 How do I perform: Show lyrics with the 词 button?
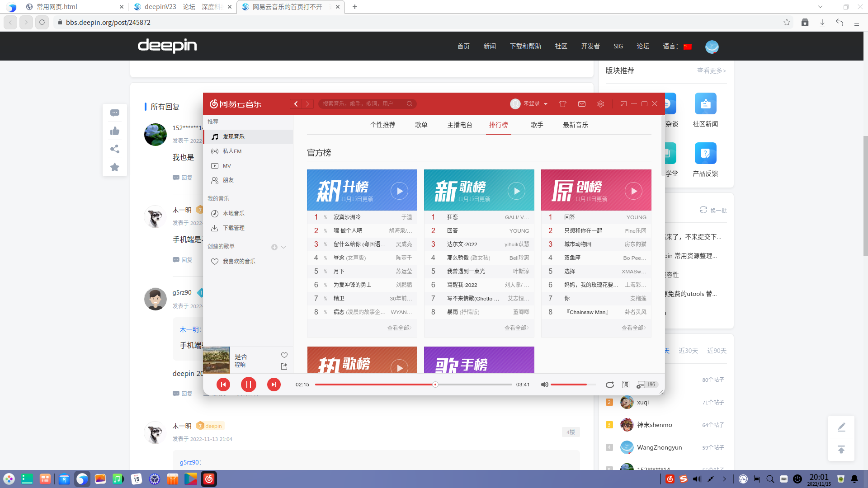tap(626, 384)
